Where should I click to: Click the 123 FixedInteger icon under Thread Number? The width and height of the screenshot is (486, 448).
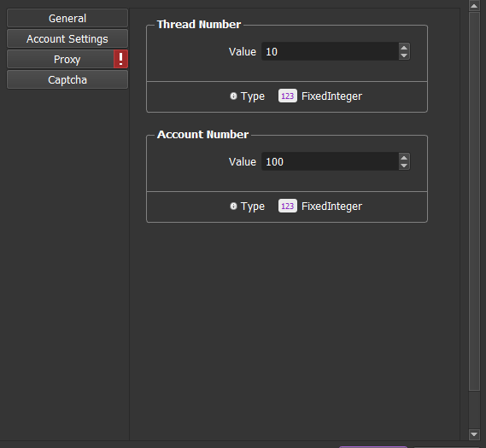288,96
